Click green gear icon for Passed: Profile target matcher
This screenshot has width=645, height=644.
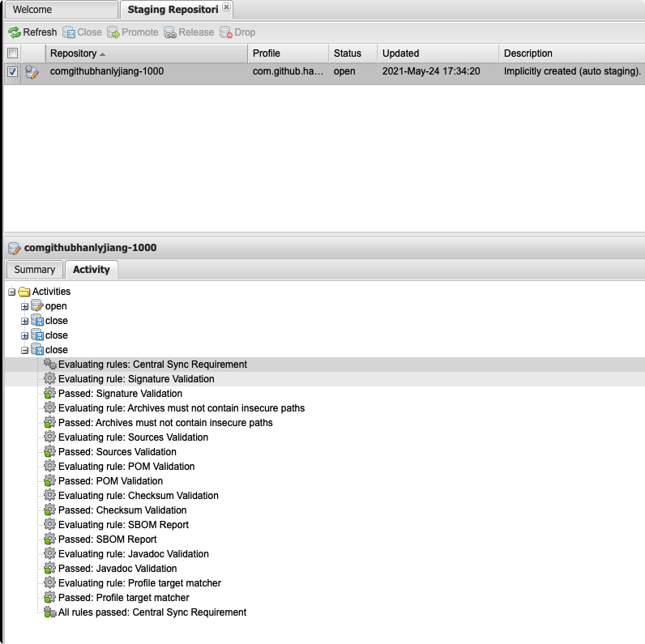(49, 598)
